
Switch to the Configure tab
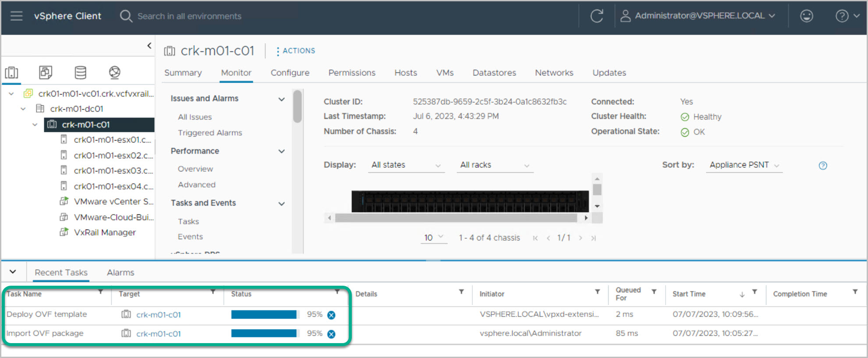(290, 73)
